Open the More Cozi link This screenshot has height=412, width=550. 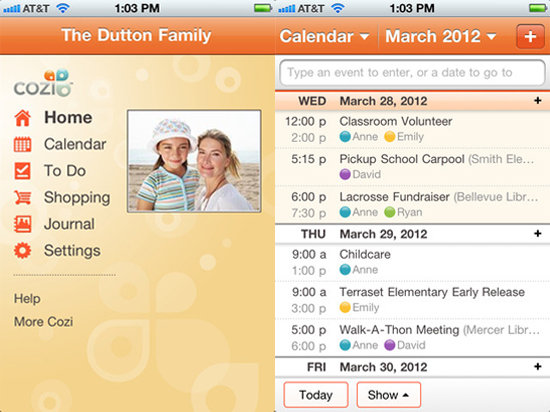click(43, 322)
